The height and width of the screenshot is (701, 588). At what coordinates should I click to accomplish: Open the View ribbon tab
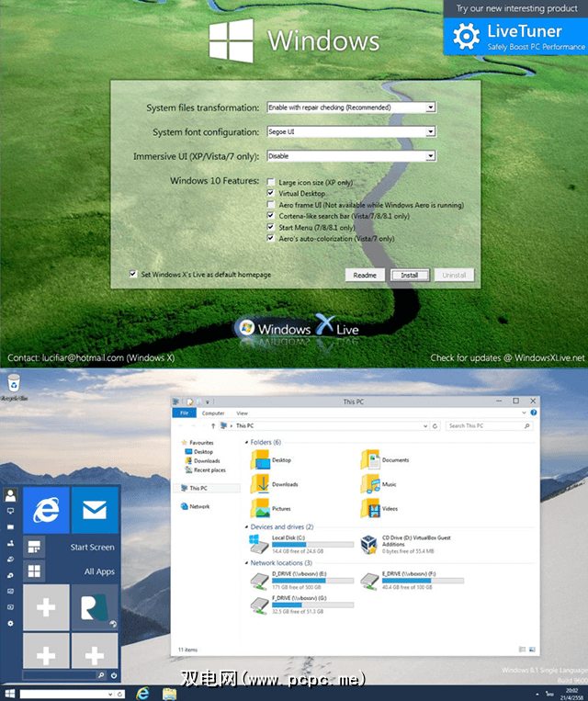(242, 413)
